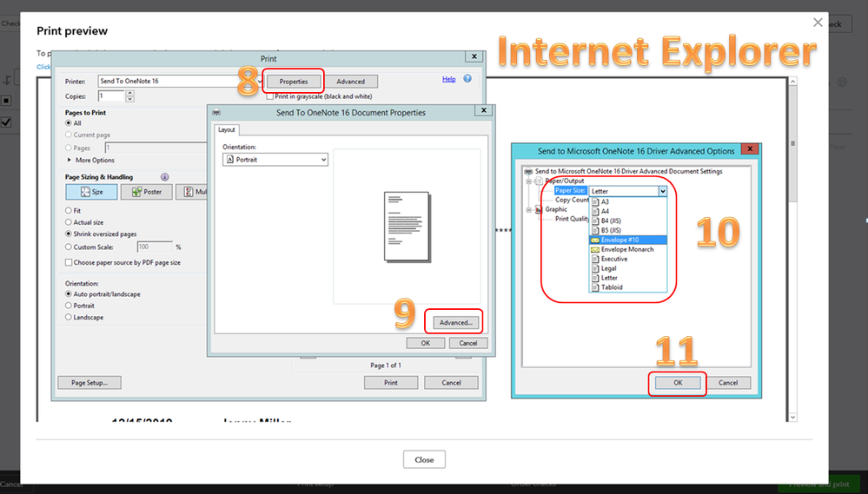The image size is (868, 494).
Task: Click the Properties button in Print dialog
Action: click(x=294, y=82)
